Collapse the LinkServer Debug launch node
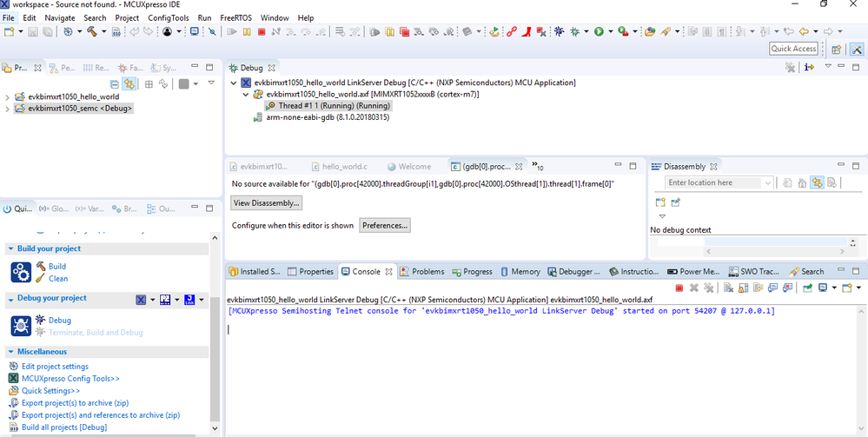Viewport: 868px width, 437px height. tap(235, 83)
